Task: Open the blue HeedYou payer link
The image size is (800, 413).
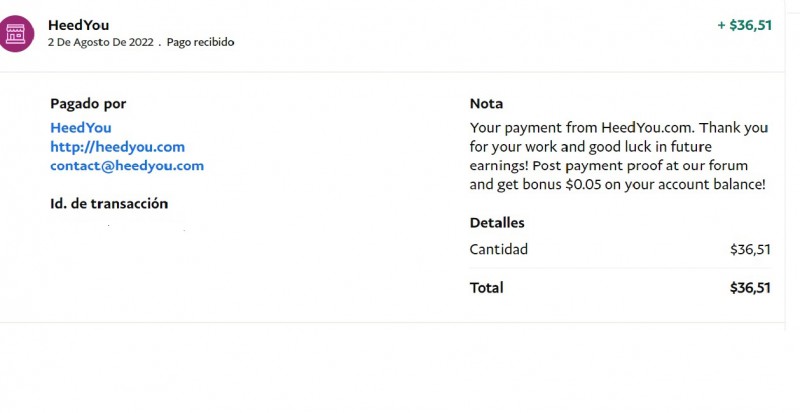Action: 81,128
